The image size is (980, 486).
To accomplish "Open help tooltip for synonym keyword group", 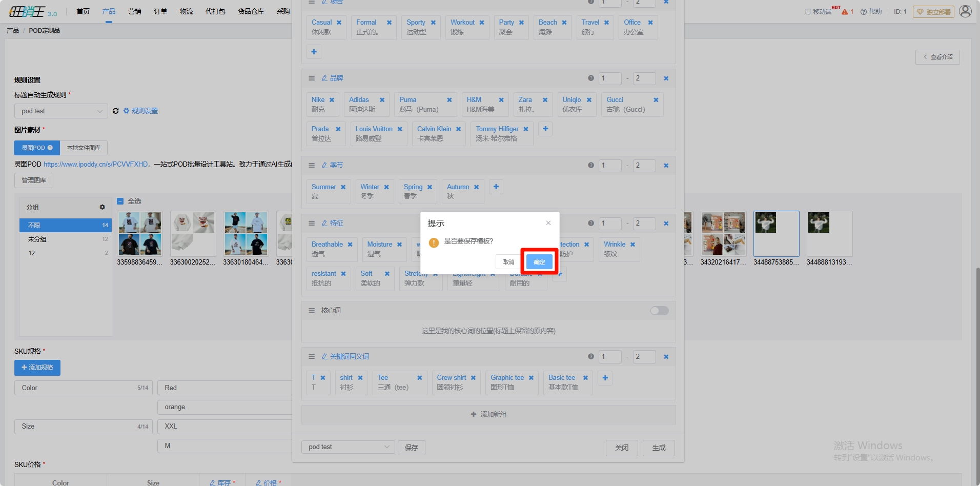I will click(590, 357).
